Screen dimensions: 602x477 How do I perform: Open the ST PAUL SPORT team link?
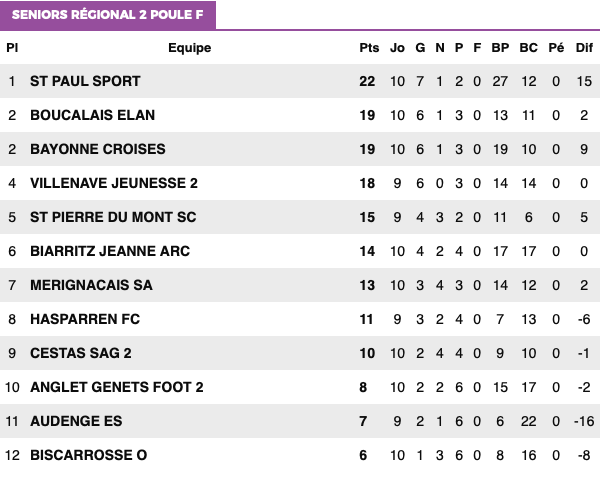(x=85, y=81)
